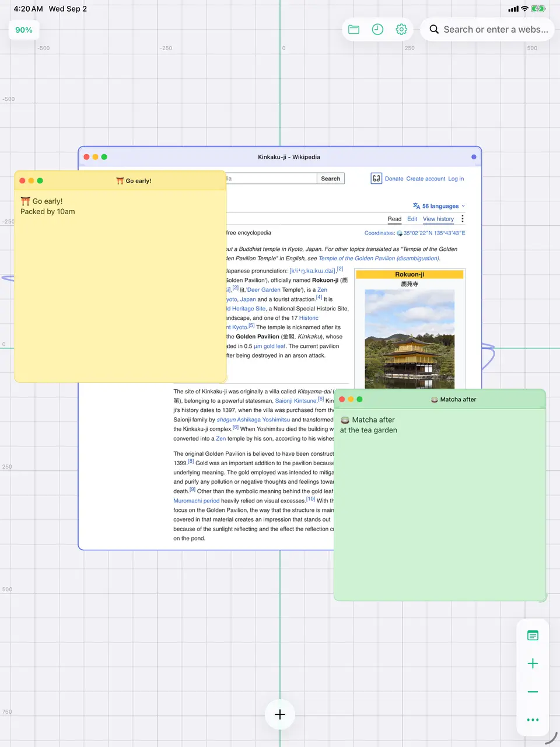560x747 pixels.
Task: Select the Edit tab
Action: (412, 219)
